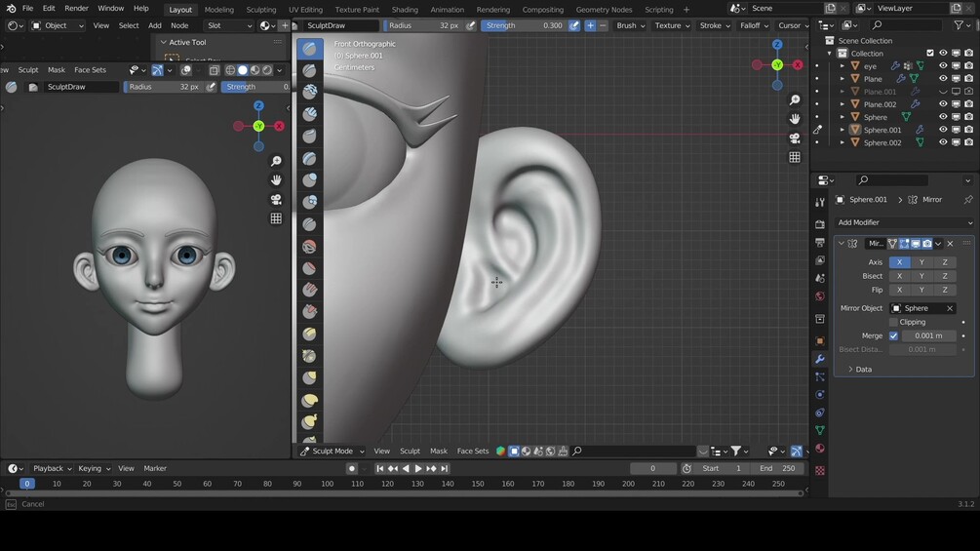The width and height of the screenshot is (980, 551).
Task: Click zoom magnifier in main viewport
Action: [x=795, y=99]
